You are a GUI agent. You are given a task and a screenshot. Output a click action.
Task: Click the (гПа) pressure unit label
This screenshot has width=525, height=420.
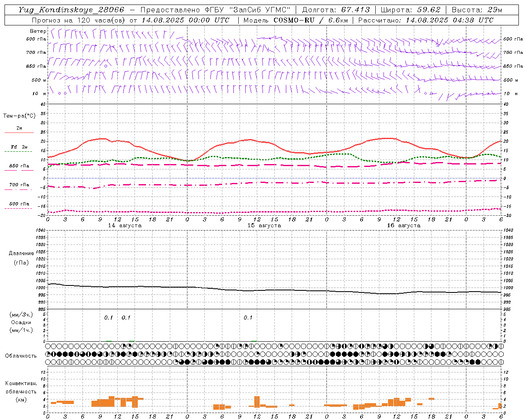[x=21, y=262]
